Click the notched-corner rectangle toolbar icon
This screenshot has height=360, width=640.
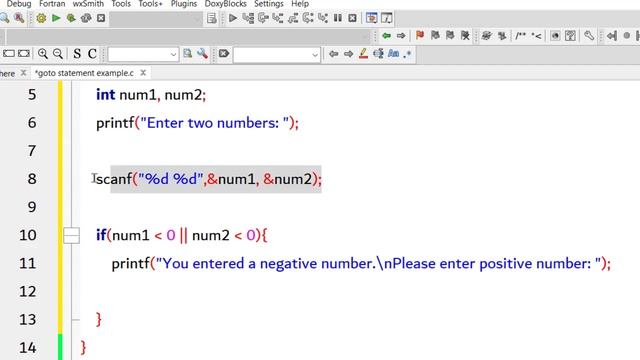pos(24,54)
